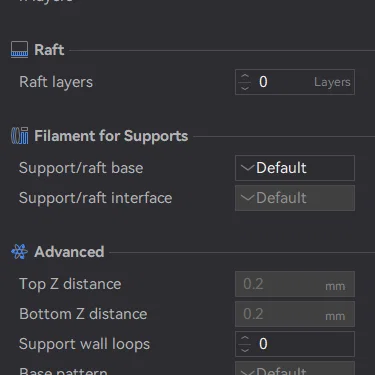Viewport: 375px width, 375px height.
Task: Open the Base pattern dropdown
Action: 295,368
